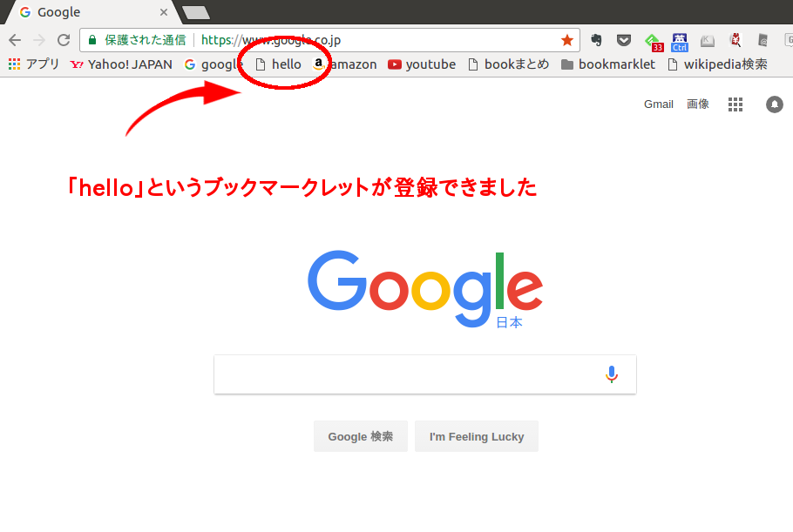
Task: Open the Evernote elephant extension
Action: [596, 40]
